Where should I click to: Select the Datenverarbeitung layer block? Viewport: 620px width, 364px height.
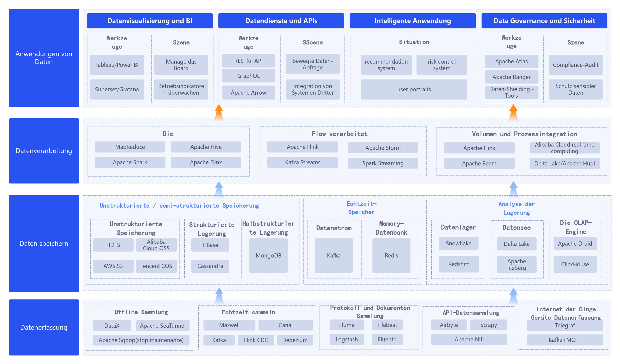tap(44, 151)
